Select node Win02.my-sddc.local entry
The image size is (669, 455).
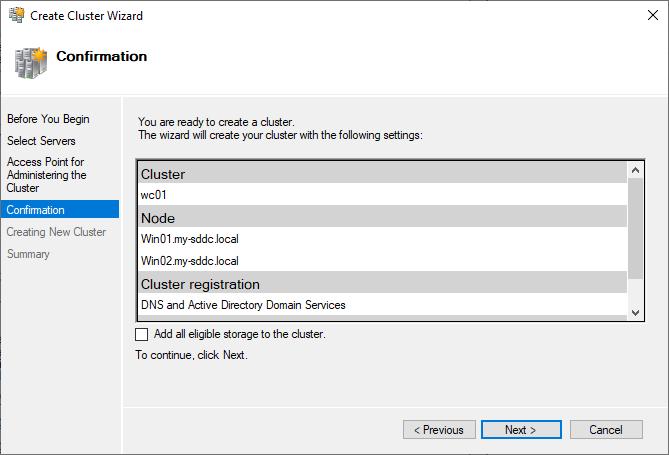point(190,261)
